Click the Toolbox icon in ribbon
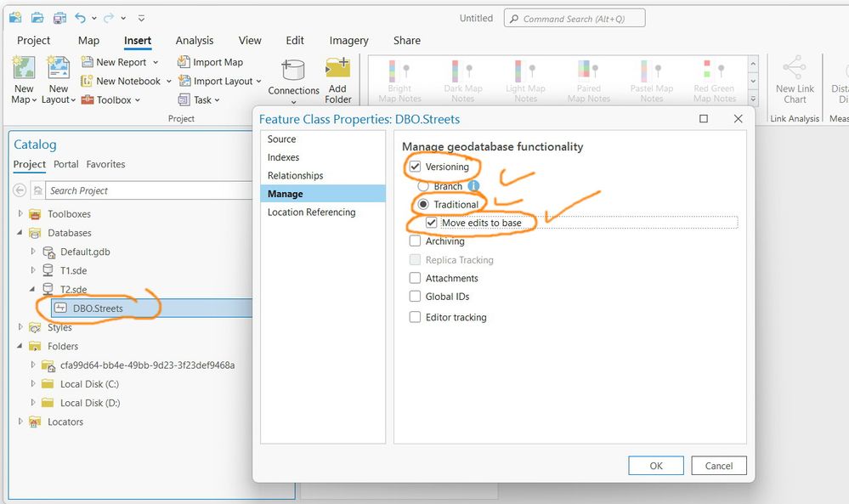Image resolution: width=849 pixels, height=504 pixels. (x=88, y=99)
